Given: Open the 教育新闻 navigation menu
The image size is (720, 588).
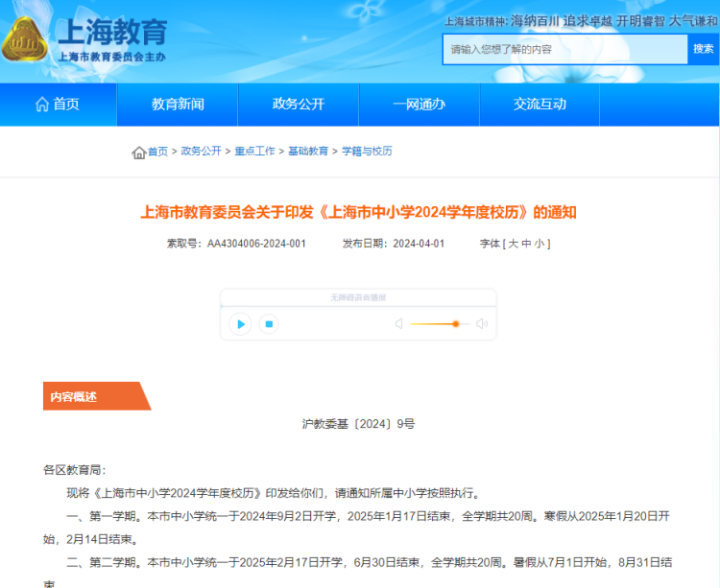Looking at the screenshot, I should (x=178, y=105).
